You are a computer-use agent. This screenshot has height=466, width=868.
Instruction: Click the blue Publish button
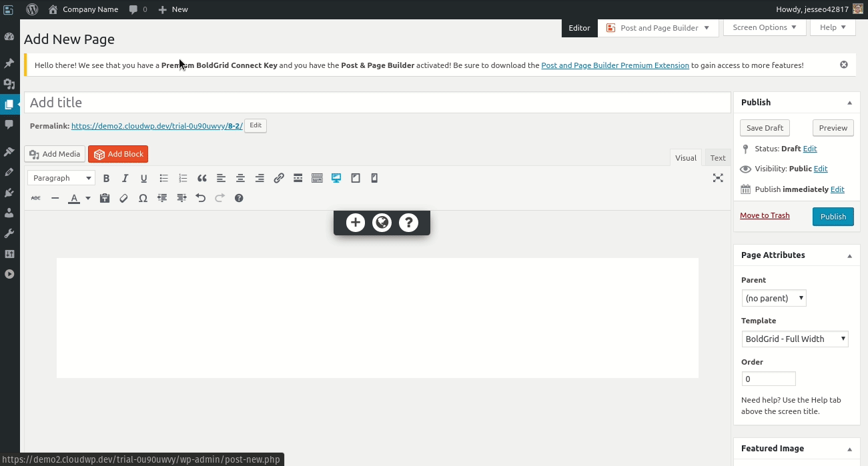click(x=833, y=217)
